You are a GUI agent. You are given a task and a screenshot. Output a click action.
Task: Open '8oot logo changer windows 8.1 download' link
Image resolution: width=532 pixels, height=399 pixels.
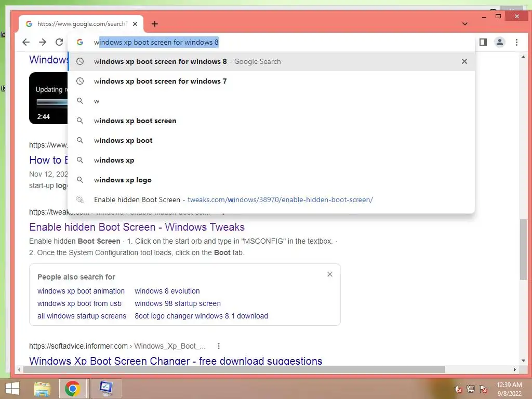pos(201,316)
